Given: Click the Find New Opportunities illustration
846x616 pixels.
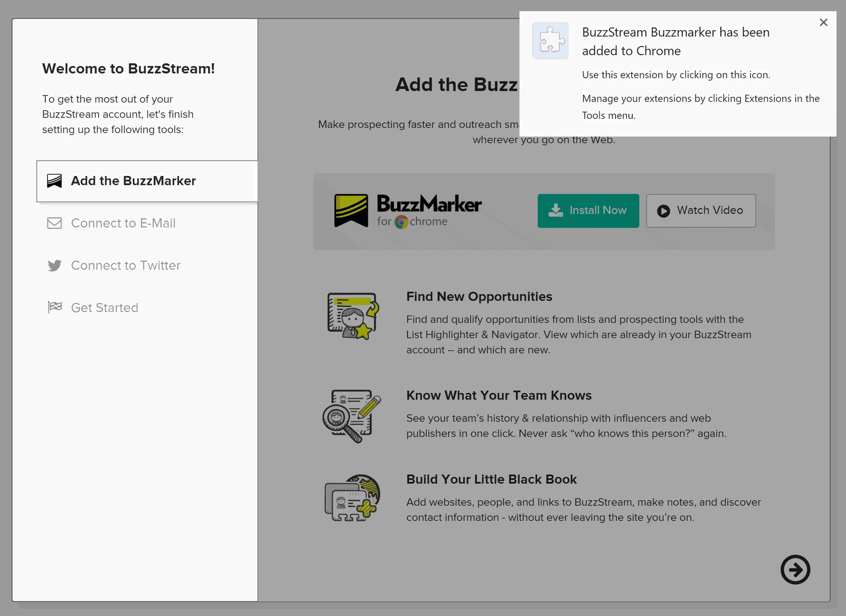Looking at the screenshot, I should pyautogui.click(x=353, y=316).
